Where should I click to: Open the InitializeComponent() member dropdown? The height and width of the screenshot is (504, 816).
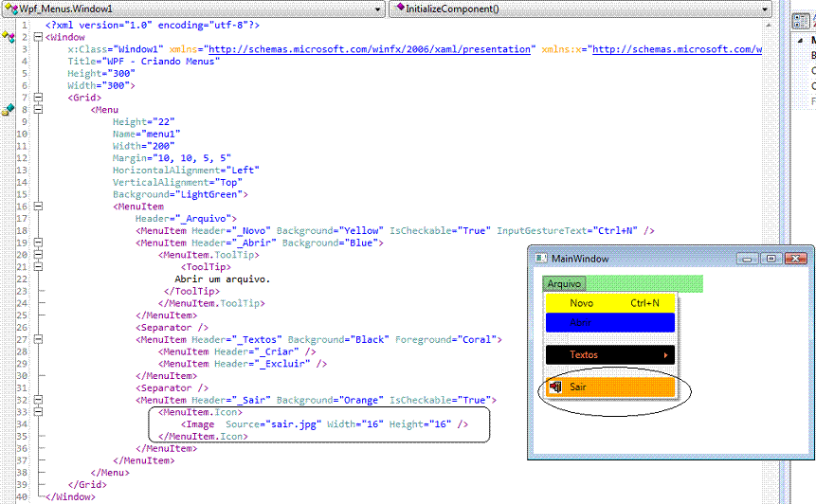[764, 9]
